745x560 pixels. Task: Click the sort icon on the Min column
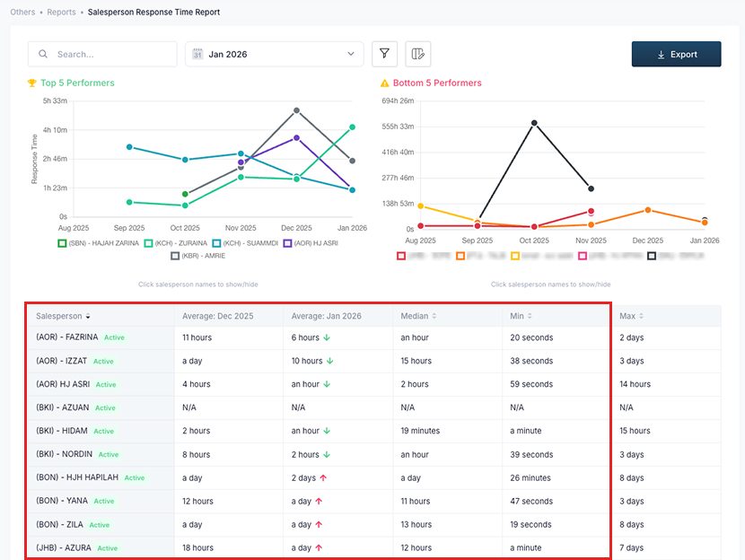(x=530, y=315)
